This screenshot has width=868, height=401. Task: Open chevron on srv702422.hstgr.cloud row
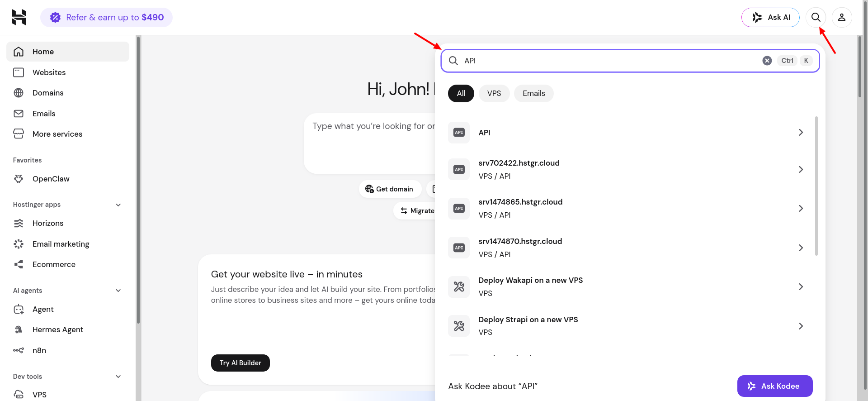click(801, 169)
